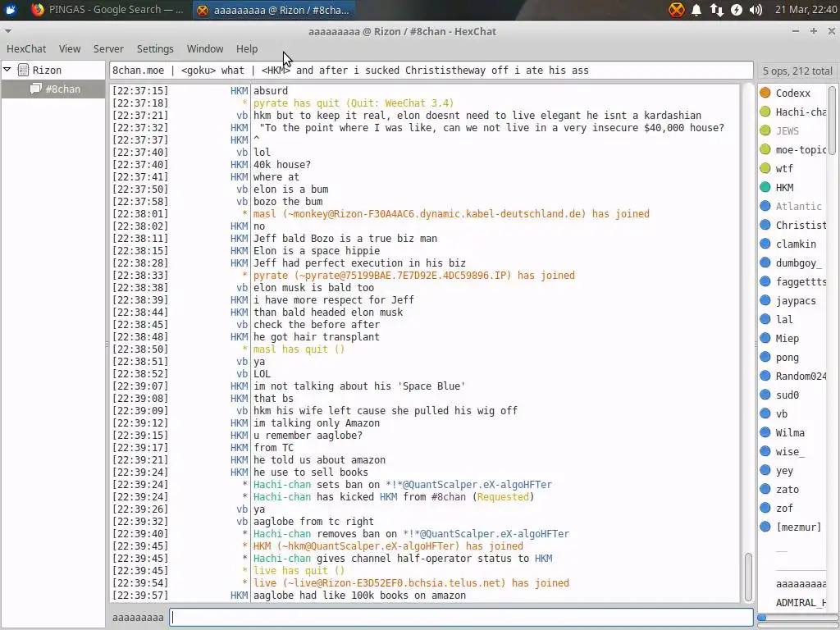Select user [mezmur] in user list
This screenshot has height=630, width=840.
pyautogui.click(x=793, y=527)
